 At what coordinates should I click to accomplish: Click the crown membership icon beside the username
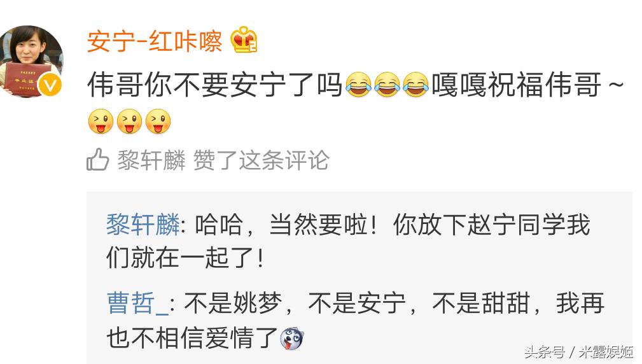[244, 39]
